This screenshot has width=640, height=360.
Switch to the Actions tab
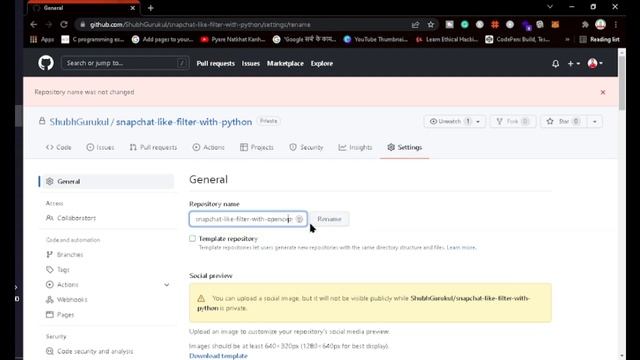point(209,147)
